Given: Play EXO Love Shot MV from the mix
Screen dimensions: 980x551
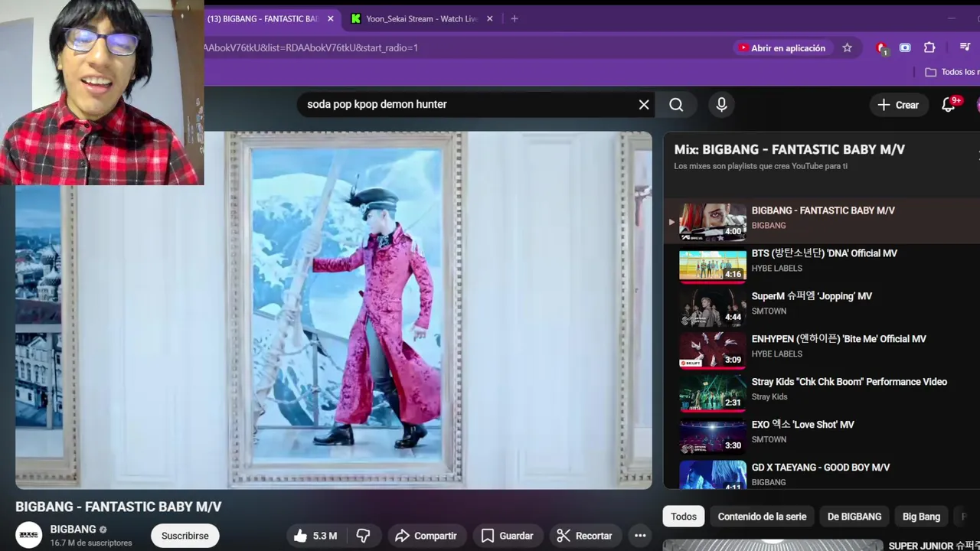Looking at the screenshot, I should point(822,437).
